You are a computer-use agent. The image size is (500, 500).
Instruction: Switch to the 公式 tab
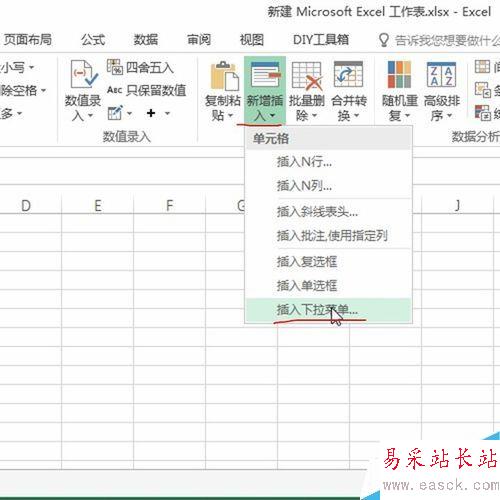pos(93,40)
